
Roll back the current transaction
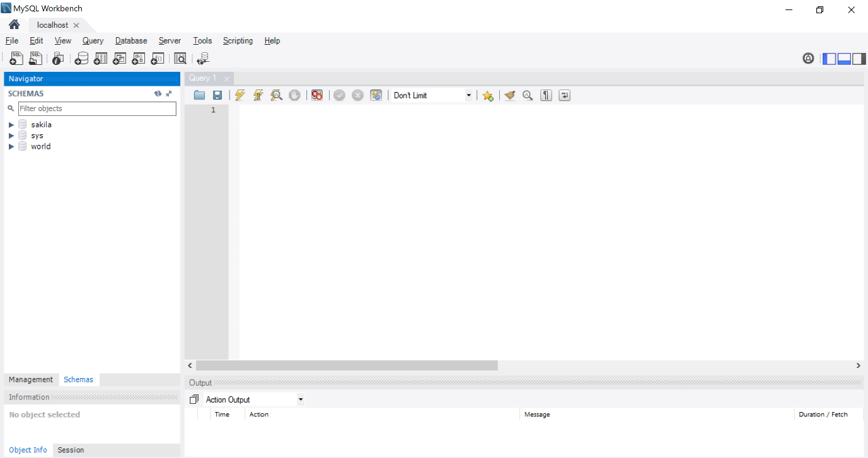[357, 95]
